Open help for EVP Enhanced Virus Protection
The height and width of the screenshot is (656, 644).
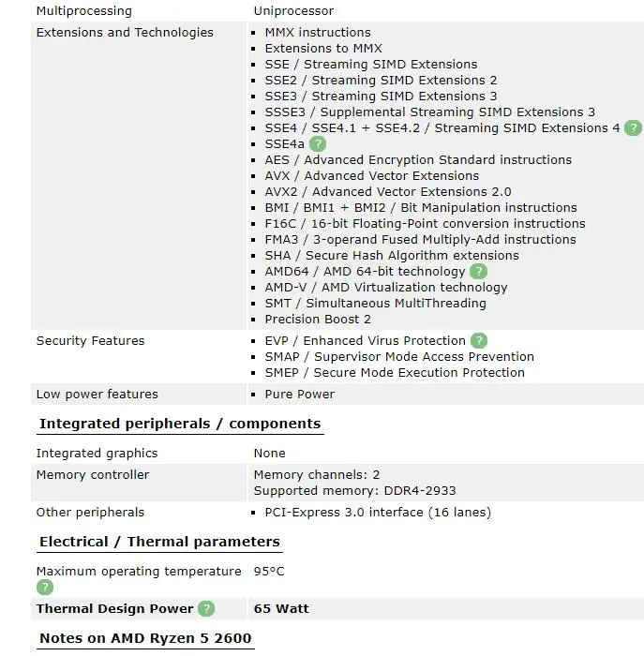[x=479, y=341]
